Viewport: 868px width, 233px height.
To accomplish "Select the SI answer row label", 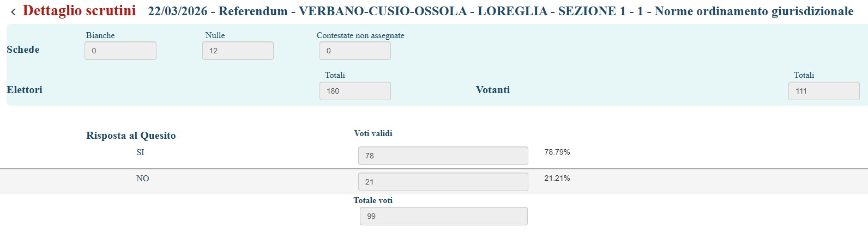I will click(140, 152).
